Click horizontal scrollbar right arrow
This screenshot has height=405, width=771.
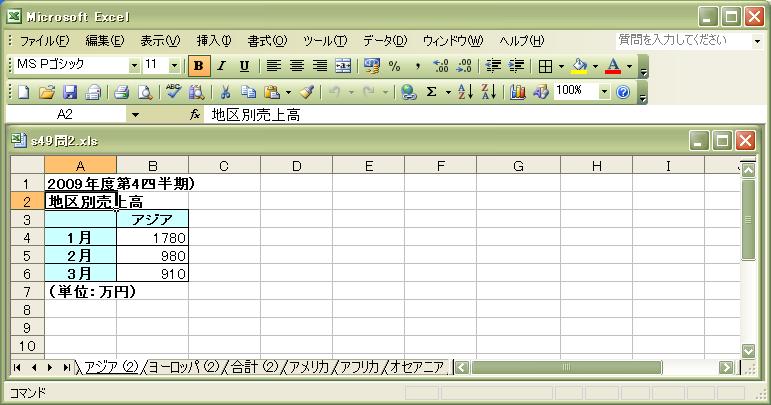[726, 367]
